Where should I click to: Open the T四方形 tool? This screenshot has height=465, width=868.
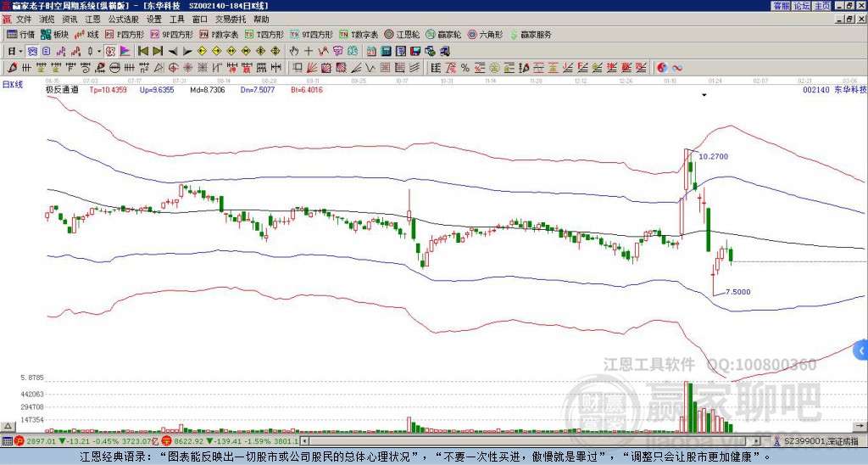pos(264,34)
